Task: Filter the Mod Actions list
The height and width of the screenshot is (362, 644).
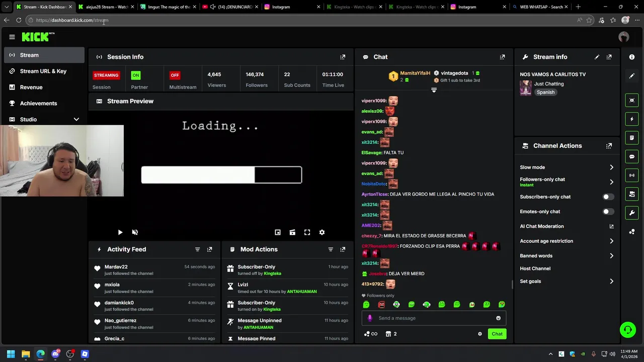Action: pos(331,249)
